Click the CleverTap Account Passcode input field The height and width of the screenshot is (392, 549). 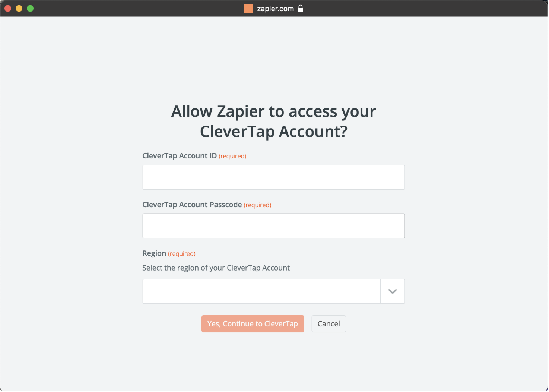pos(273,226)
